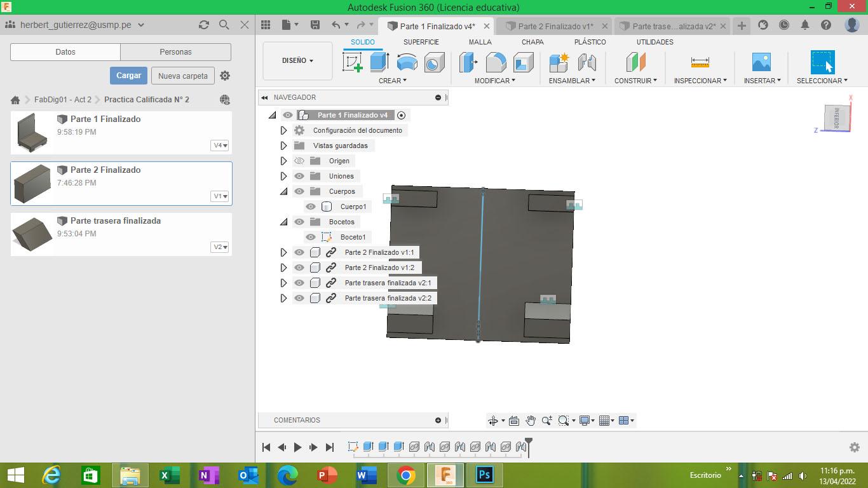Select the Revolve tool icon

407,62
